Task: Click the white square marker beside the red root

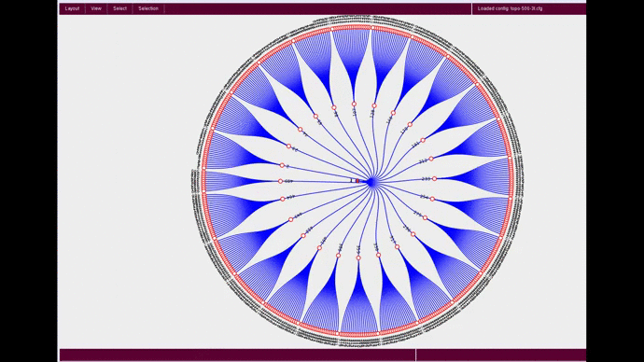Action: (352, 181)
